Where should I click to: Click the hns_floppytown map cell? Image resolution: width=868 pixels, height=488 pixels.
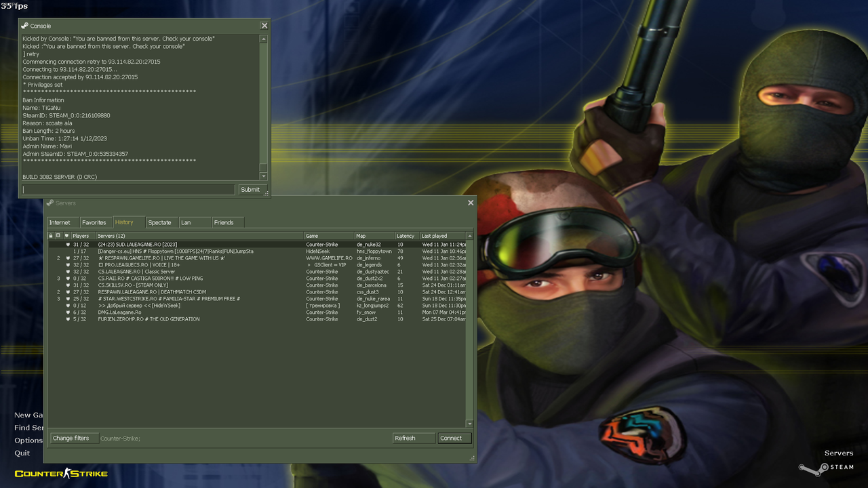[374, 251]
